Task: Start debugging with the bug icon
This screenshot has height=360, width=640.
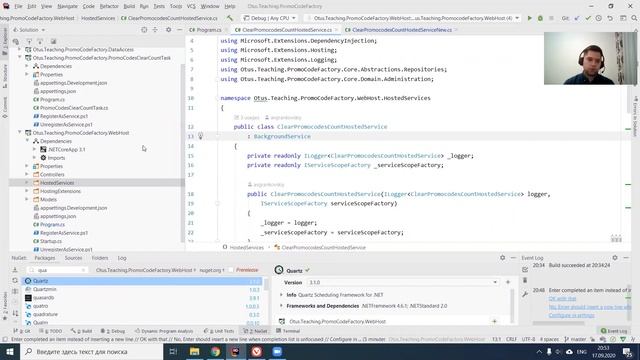Action: 540,18
